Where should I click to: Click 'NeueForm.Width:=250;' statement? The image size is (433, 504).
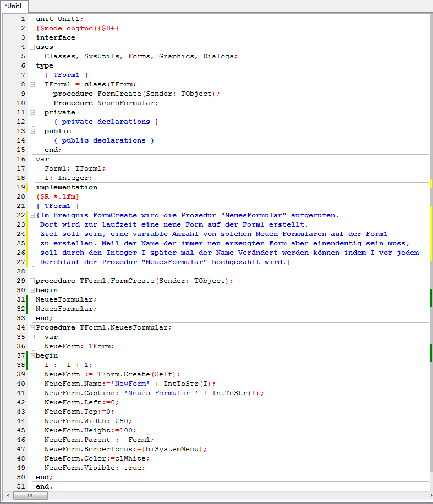point(88,421)
